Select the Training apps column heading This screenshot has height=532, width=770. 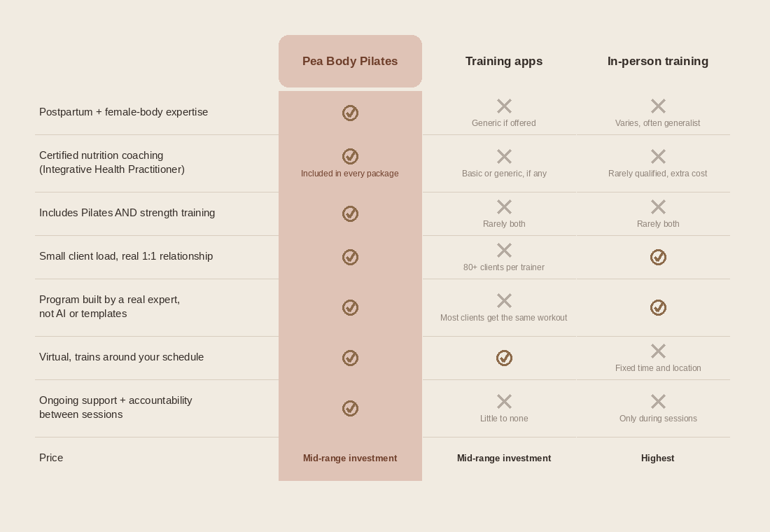tap(504, 62)
